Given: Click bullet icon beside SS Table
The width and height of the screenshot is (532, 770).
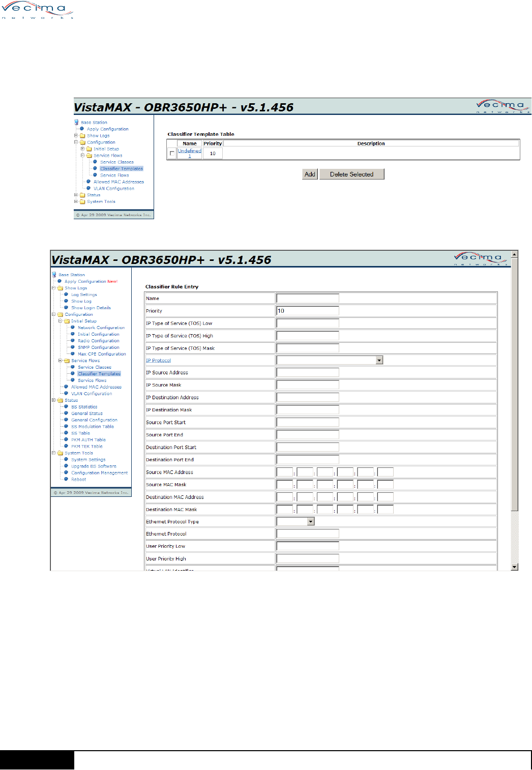Looking at the screenshot, I should click(66, 433).
